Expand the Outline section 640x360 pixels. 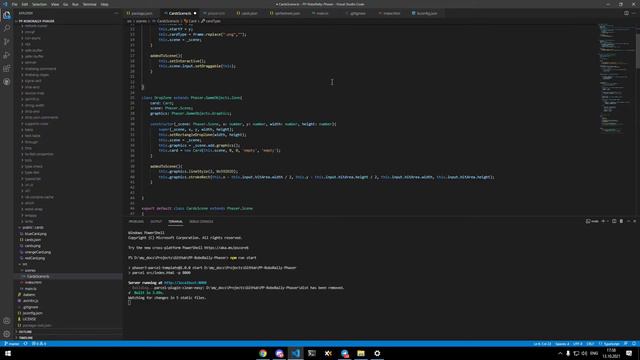click(69, 331)
